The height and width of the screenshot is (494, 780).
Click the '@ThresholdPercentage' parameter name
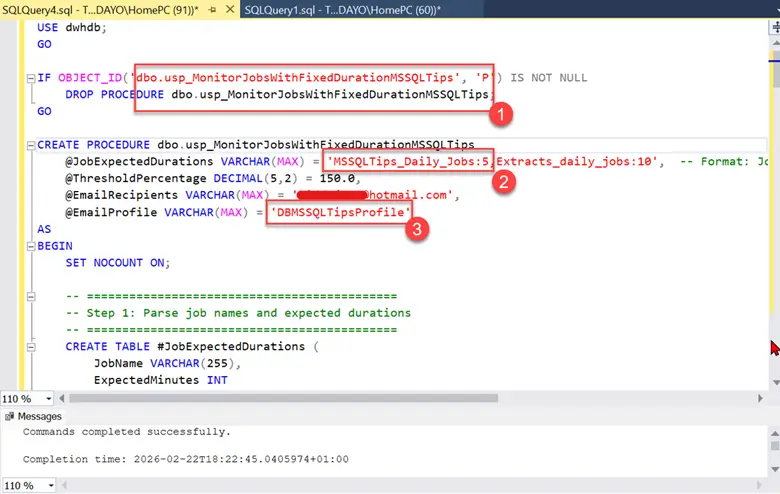click(x=135, y=179)
